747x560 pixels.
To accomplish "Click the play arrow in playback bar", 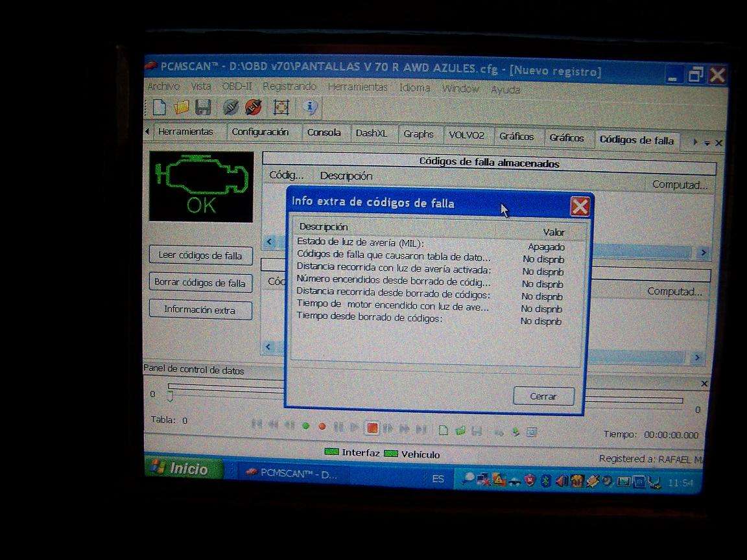I will tap(354, 427).
